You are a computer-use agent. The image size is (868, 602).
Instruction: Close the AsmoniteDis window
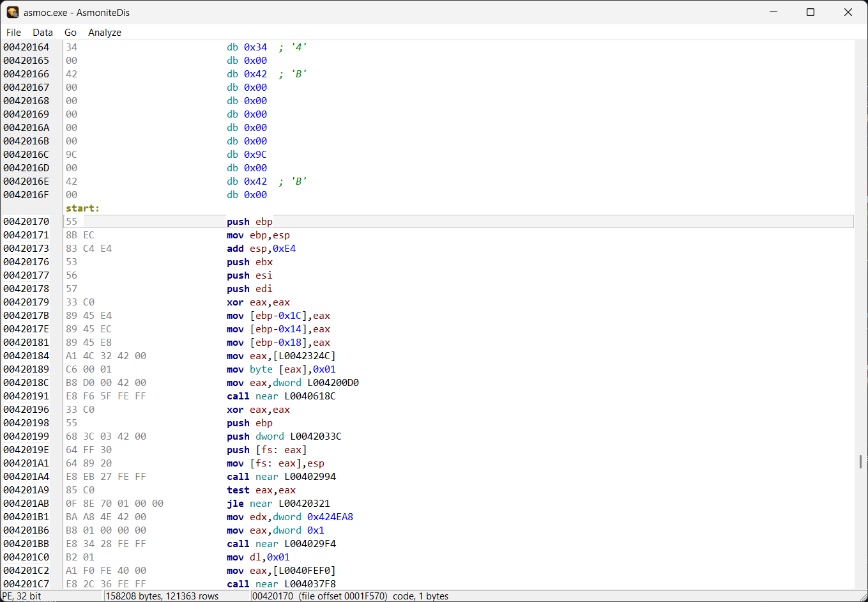pos(848,12)
